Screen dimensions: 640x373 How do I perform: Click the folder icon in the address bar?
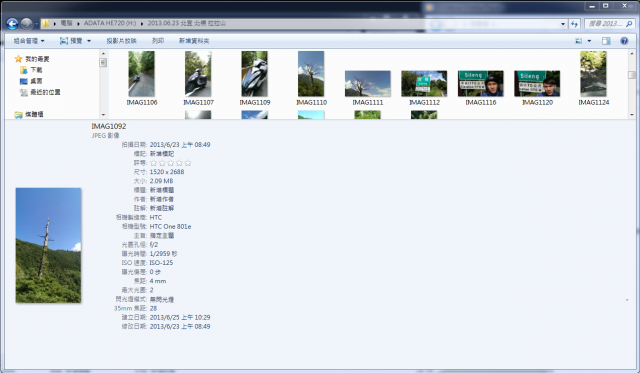45,23
